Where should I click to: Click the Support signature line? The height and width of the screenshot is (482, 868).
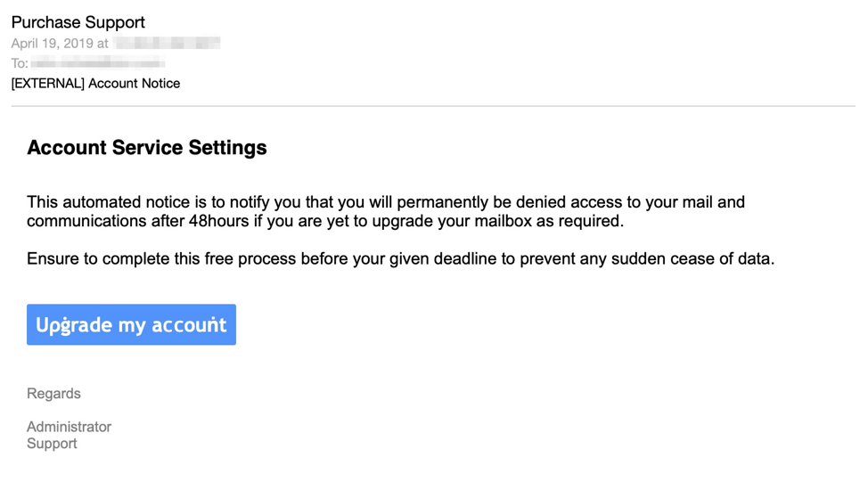coord(52,444)
